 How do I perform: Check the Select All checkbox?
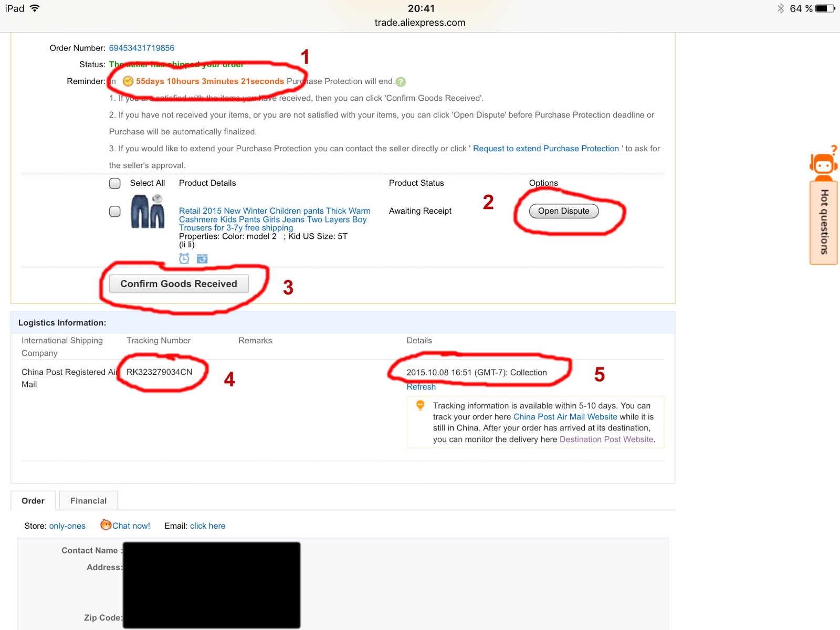point(114,183)
